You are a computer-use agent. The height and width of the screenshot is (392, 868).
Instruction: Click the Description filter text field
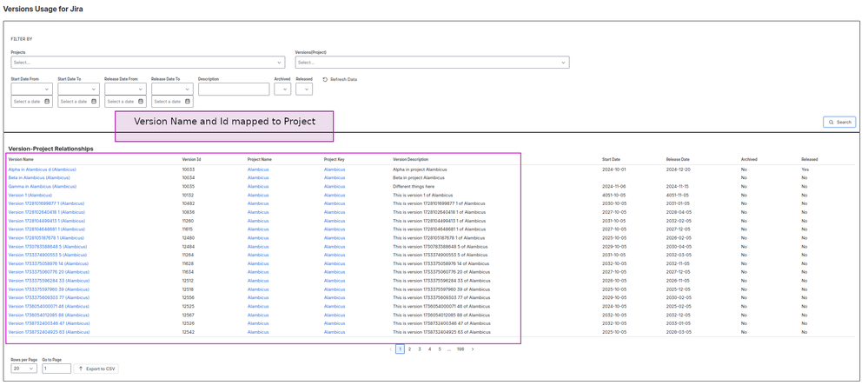[234, 90]
